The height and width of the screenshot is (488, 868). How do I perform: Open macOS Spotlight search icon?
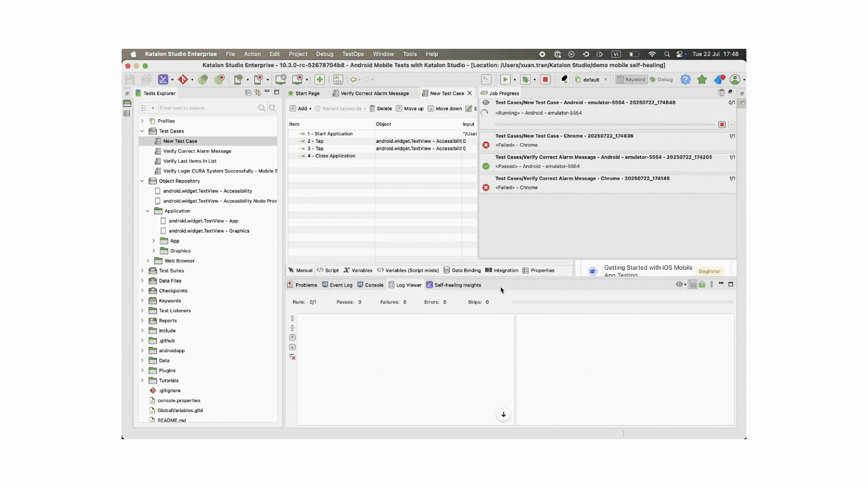(667, 54)
